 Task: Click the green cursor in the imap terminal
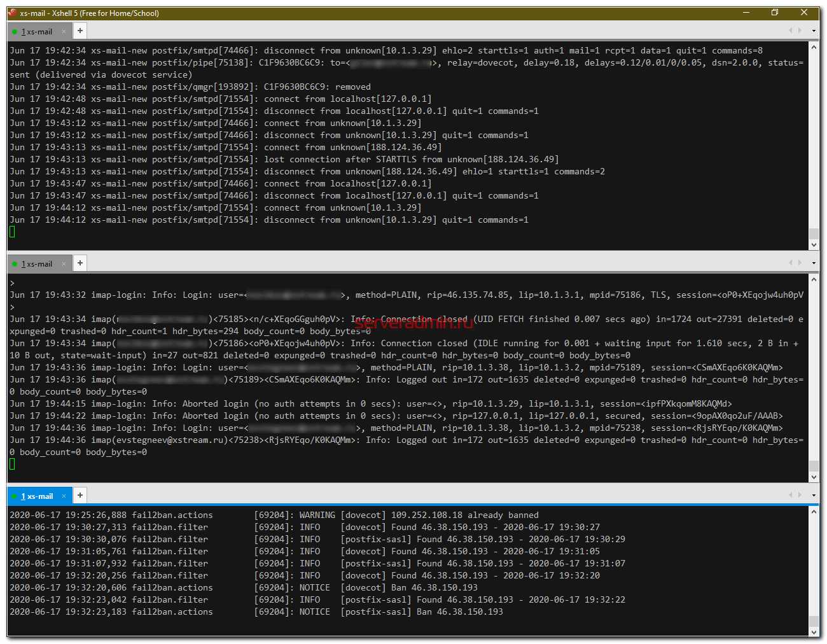coord(12,464)
